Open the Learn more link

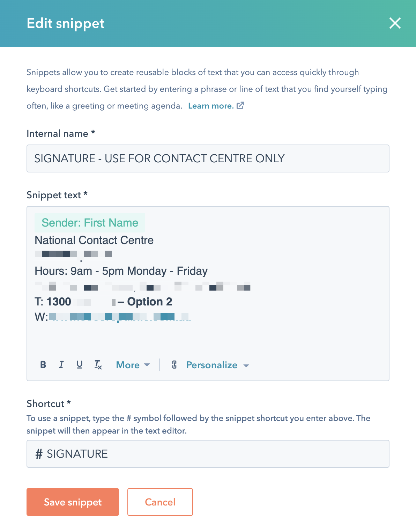(211, 106)
